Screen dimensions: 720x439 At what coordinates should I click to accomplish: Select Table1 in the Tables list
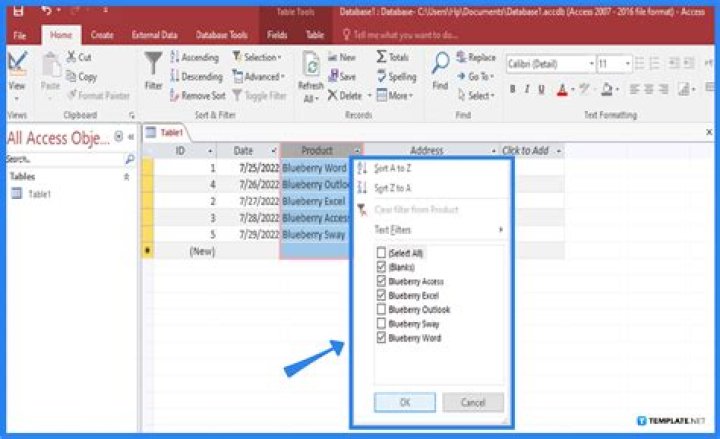(x=39, y=194)
